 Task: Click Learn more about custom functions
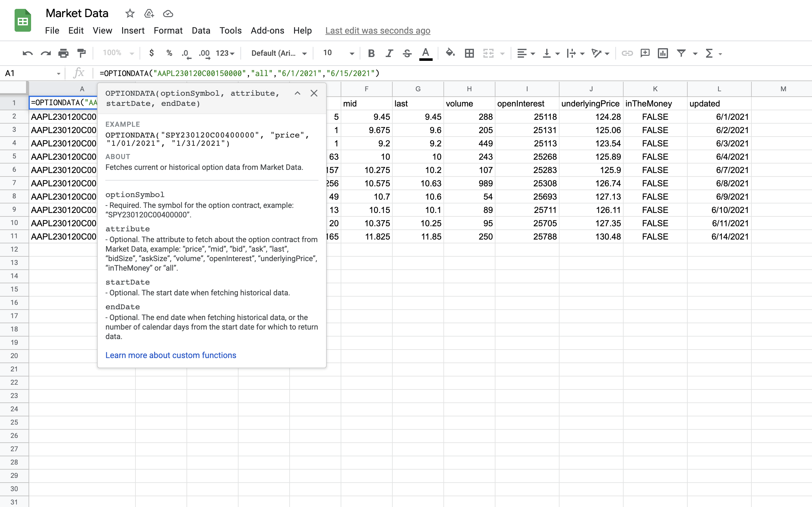(171, 355)
